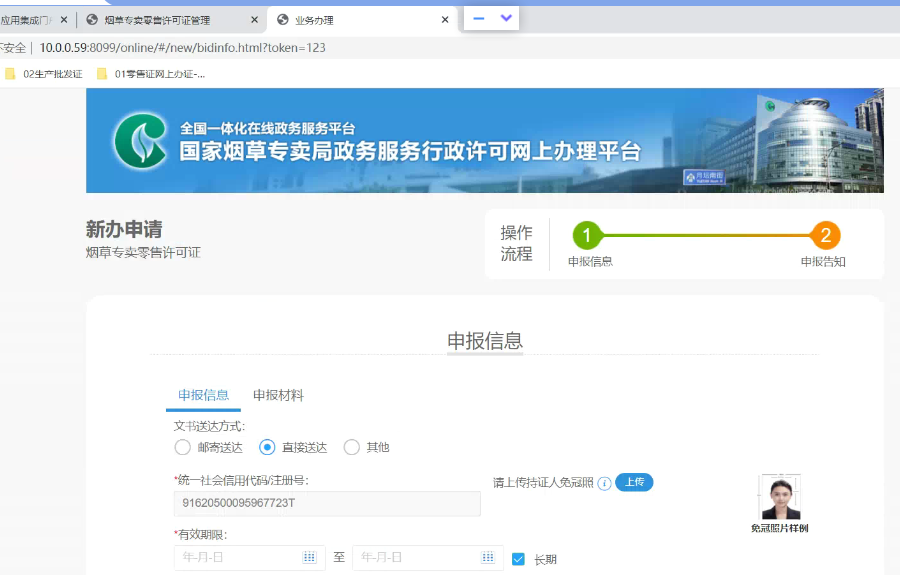900x575 pixels.
Task: Uncheck the 长期 checkbox
Action: [518, 559]
